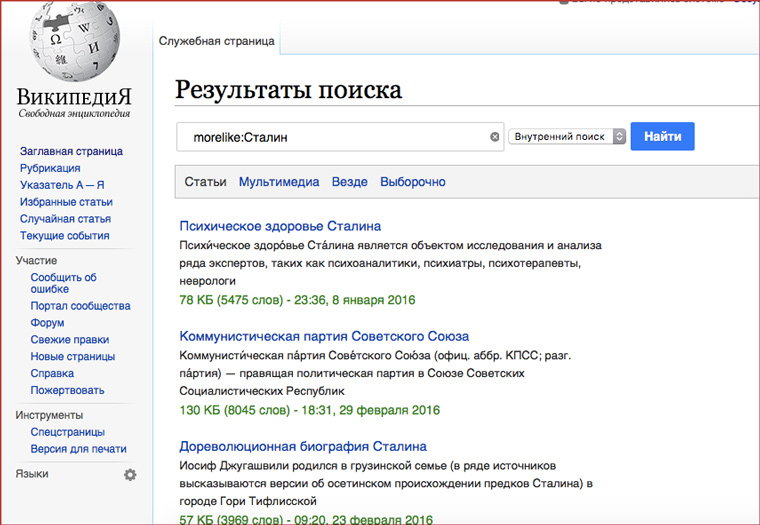The image size is (760, 525).
Task: Click the Языки sidebar section heading
Action: click(x=32, y=474)
